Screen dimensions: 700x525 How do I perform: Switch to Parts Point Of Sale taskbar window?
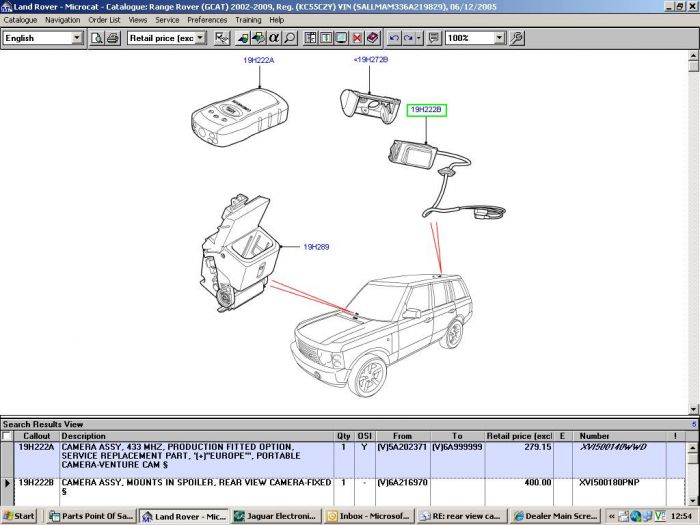coord(91,517)
